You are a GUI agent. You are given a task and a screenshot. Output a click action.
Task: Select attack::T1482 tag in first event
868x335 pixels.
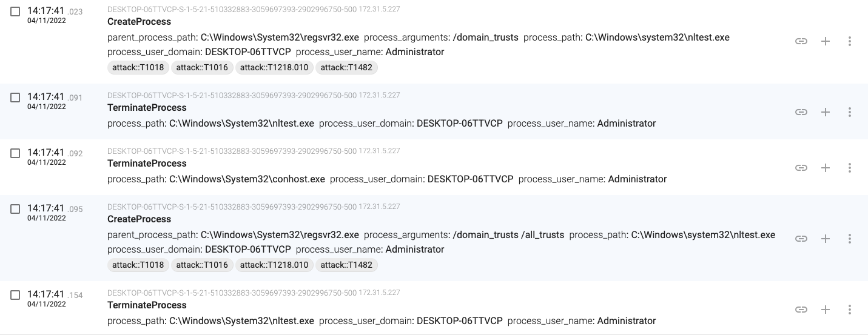[x=346, y=67]
